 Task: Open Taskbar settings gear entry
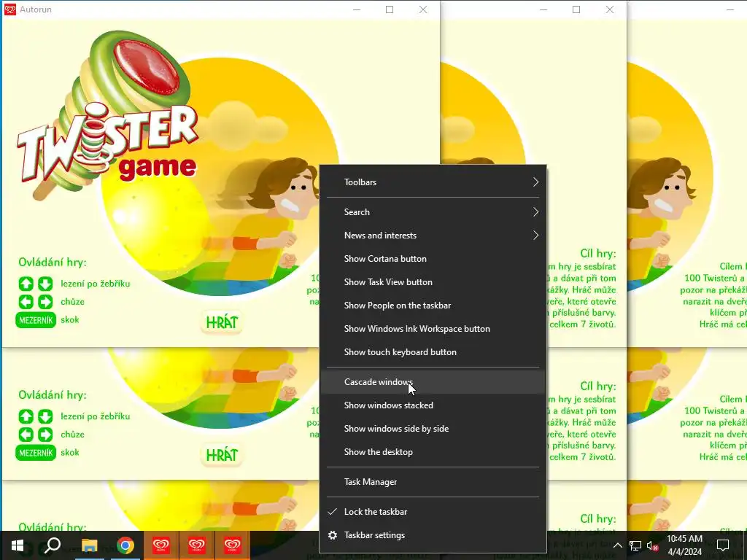[x=433, y=535]
